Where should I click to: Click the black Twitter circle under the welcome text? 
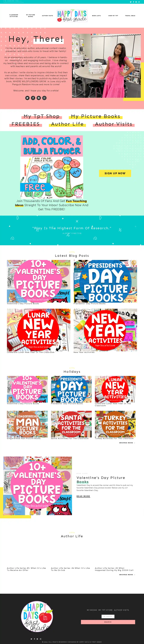[27, 98]
